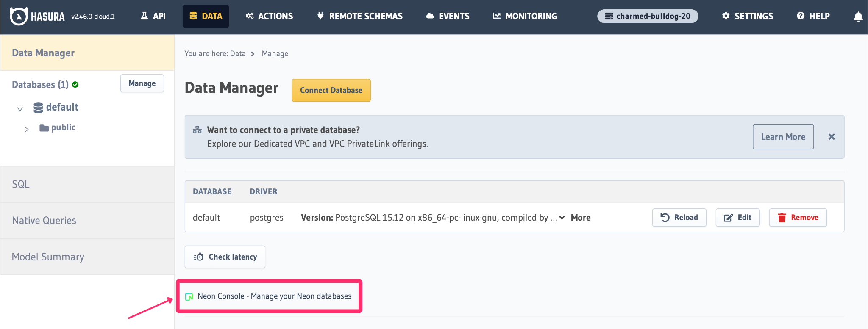This screenshot has height=329, width=868.
Task: Click the green database status check icon
Action: pos(75,85)
